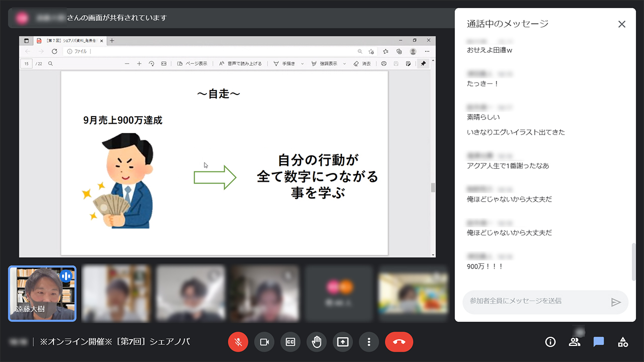Print the PDF document

(x=384, y=64)
